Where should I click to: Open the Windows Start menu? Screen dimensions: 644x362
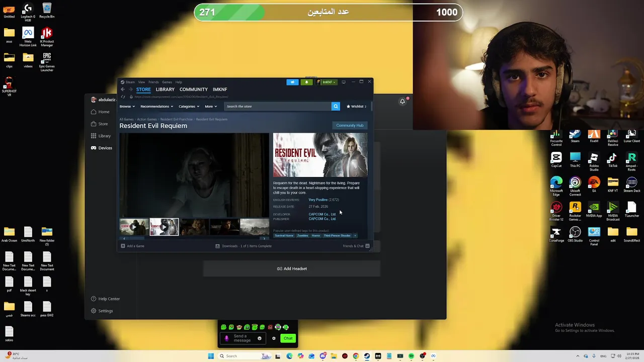(211, 356)
